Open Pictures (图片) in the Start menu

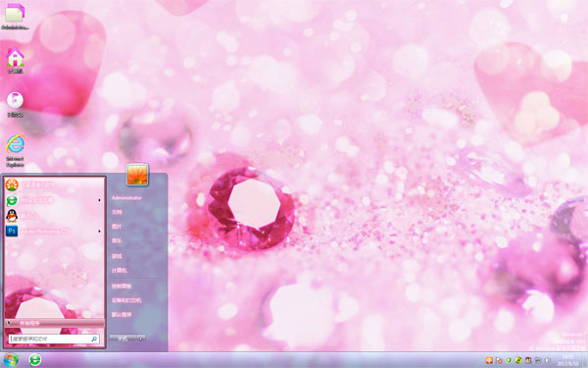pos(117,227)
